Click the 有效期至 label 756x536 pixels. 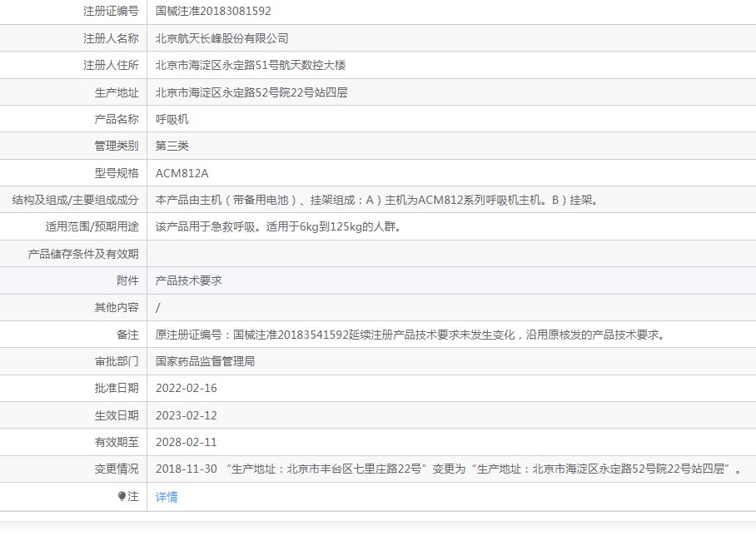[117, 442]
